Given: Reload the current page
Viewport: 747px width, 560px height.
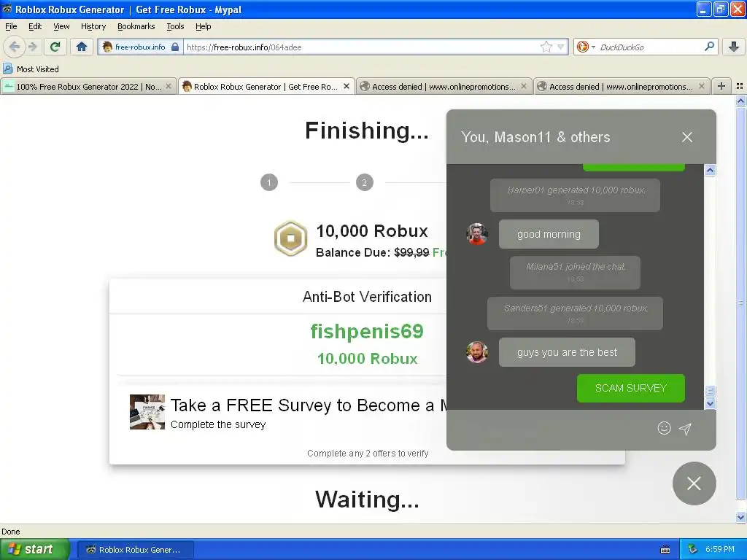Looking at the screenshot, I should coord(55,47).
